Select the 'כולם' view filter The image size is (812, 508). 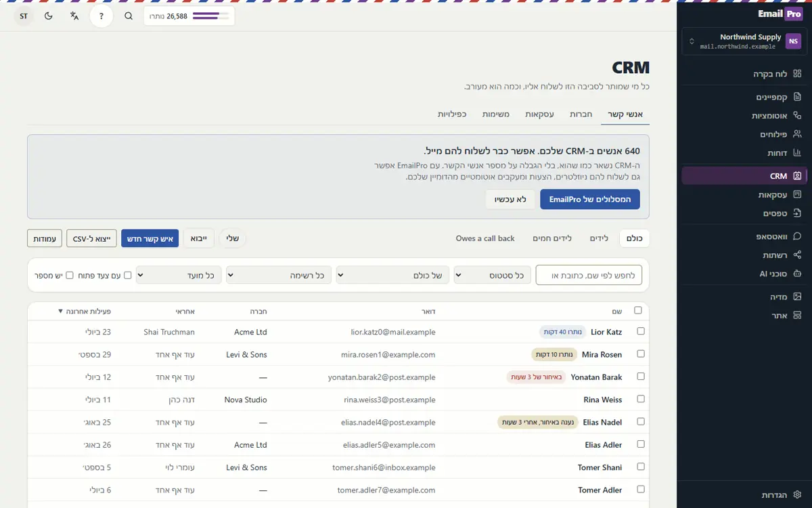[635, 238]
